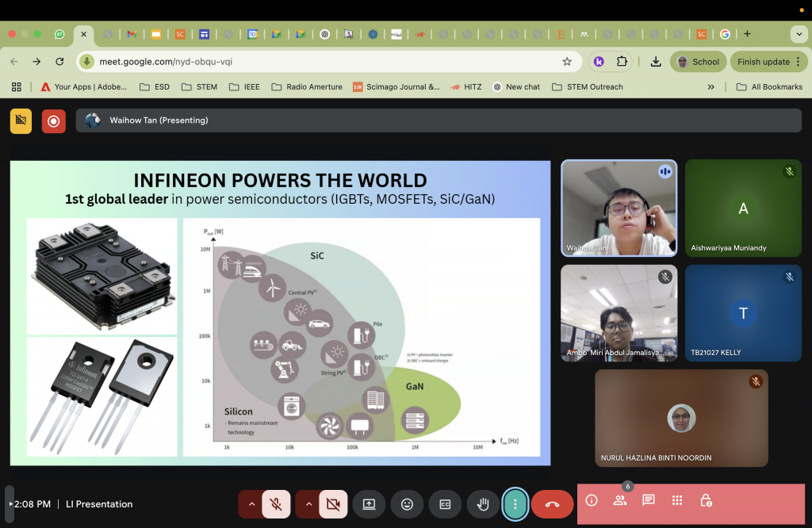Select NURUL HAZLINA BINTI NOORDIN's tile
Viewport: 812px width, 528px height.
coord(681,419)
